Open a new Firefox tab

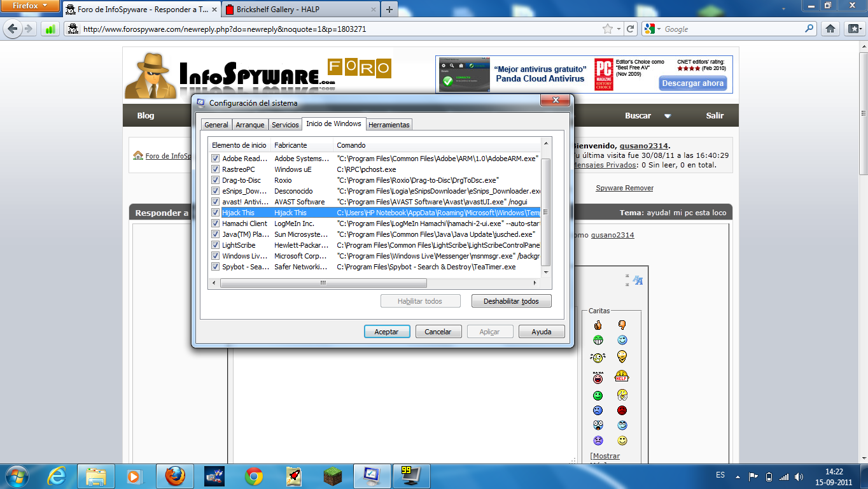(389, 10)
